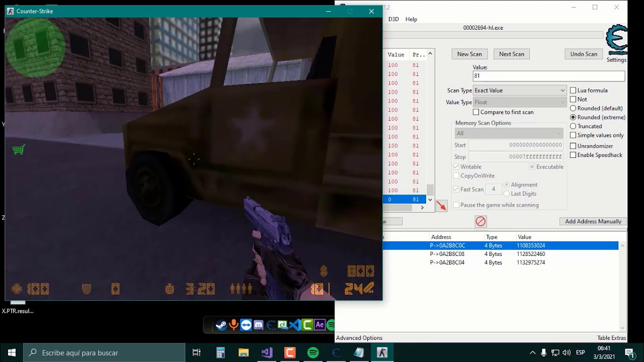
Task: Click the Address column header
Action: [x=441, y=237]
